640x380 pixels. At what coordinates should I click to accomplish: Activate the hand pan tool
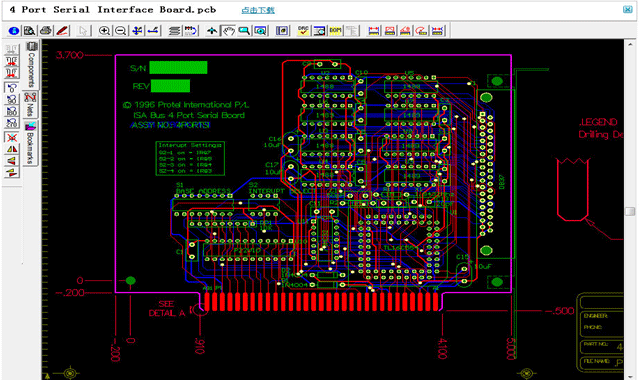tap(228, 31)
